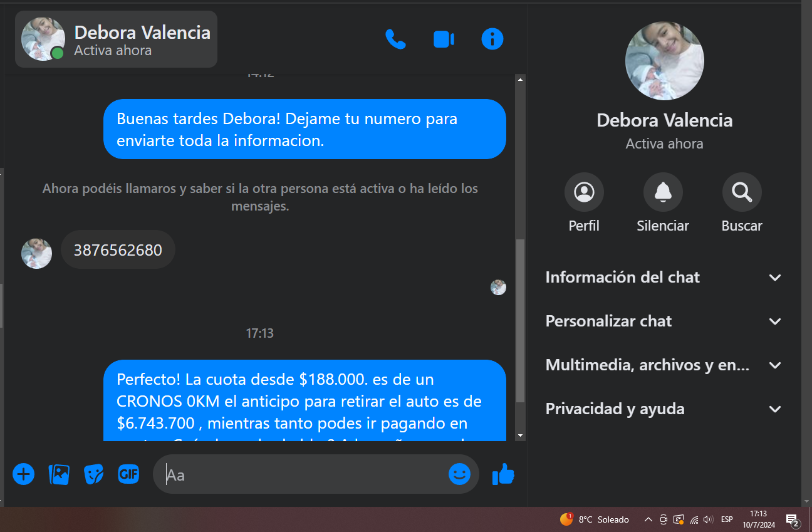Attach a photo using the image icon
Screen dimensions: 812x532
[59, 474]
